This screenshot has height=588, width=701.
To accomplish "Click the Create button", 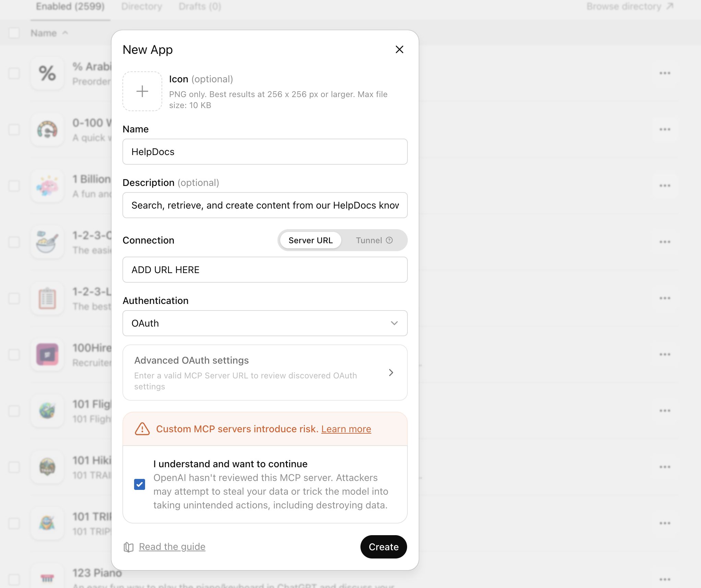I will coord(383,547).
